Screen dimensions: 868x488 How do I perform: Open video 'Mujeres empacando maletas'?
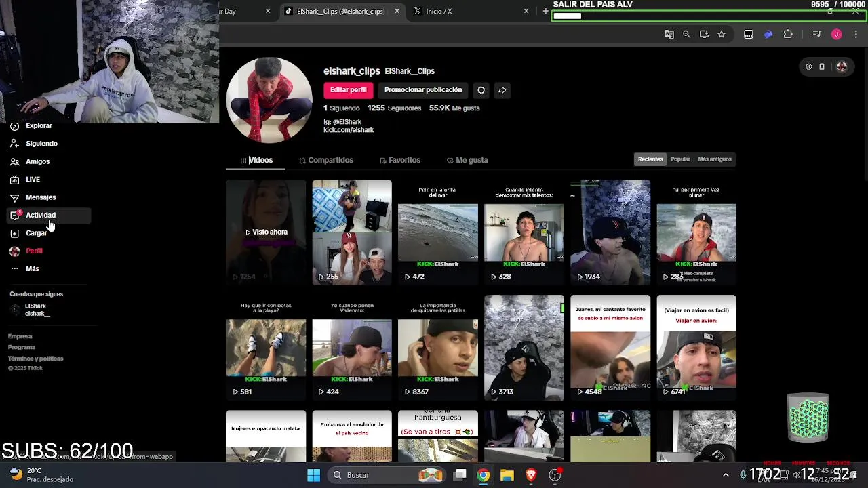click(x=266, y=436)
